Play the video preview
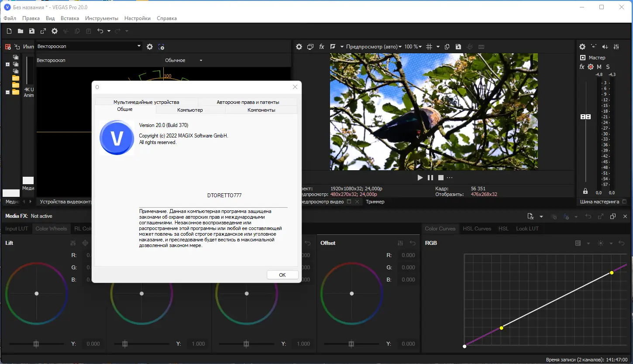 click(x=420, y=178)
